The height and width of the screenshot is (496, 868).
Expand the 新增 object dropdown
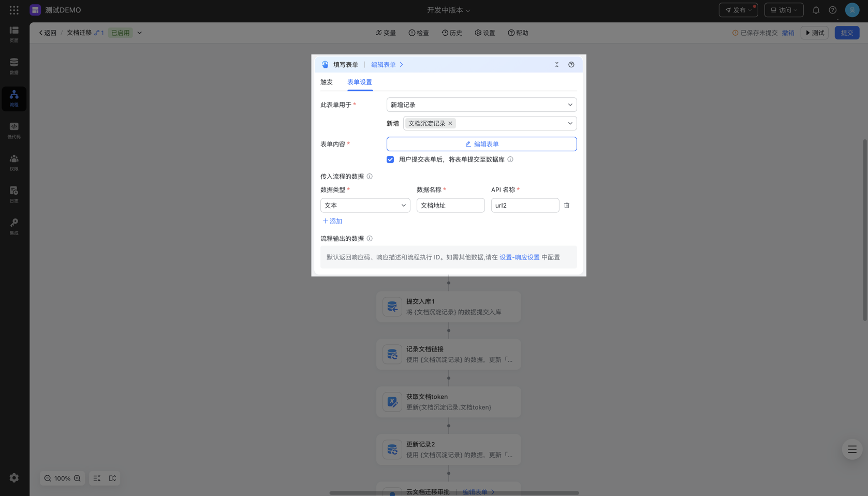(490, 123)
